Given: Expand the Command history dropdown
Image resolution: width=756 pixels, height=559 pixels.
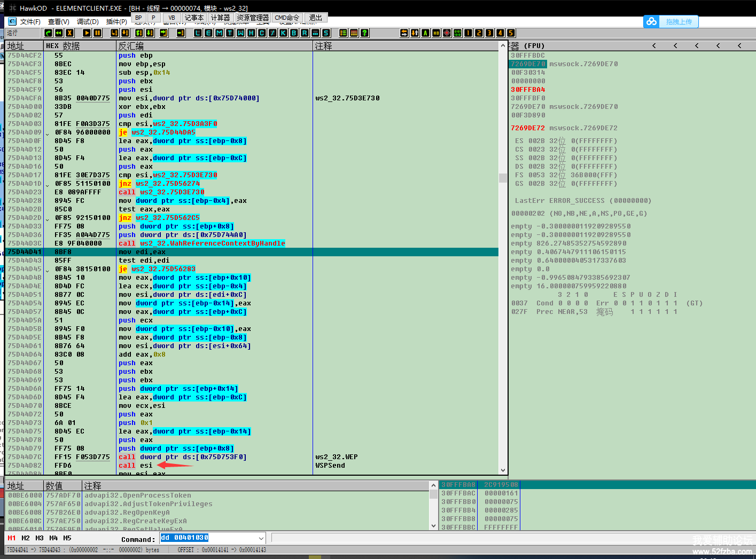Looking at the screenshot, I should pos(261,538).
